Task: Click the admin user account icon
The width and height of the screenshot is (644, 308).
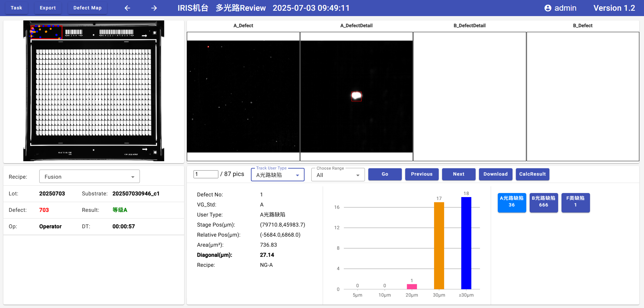Action: point(548,8)
